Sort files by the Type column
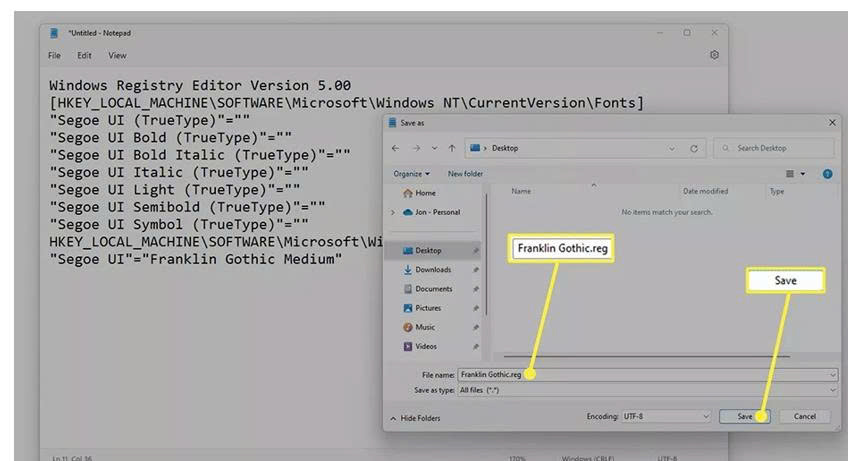Viewport: 848px width, 461px height. pos(777,191)
